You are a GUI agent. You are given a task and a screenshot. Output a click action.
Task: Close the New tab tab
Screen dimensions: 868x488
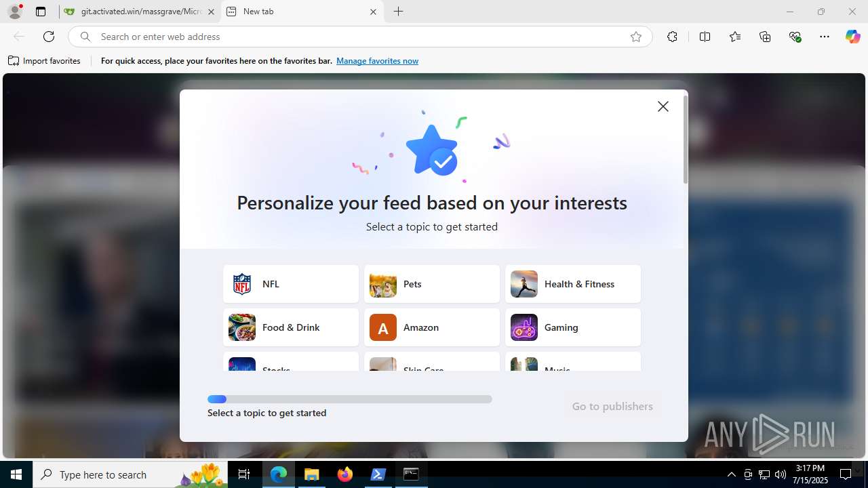(373, 12)
